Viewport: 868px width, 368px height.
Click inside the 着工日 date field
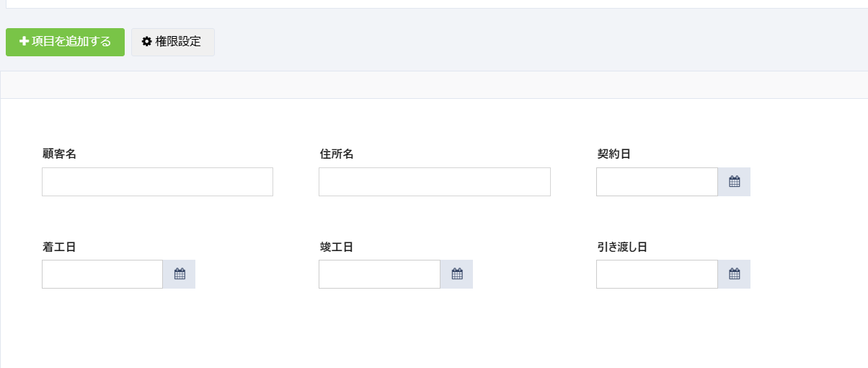[102, 274]
